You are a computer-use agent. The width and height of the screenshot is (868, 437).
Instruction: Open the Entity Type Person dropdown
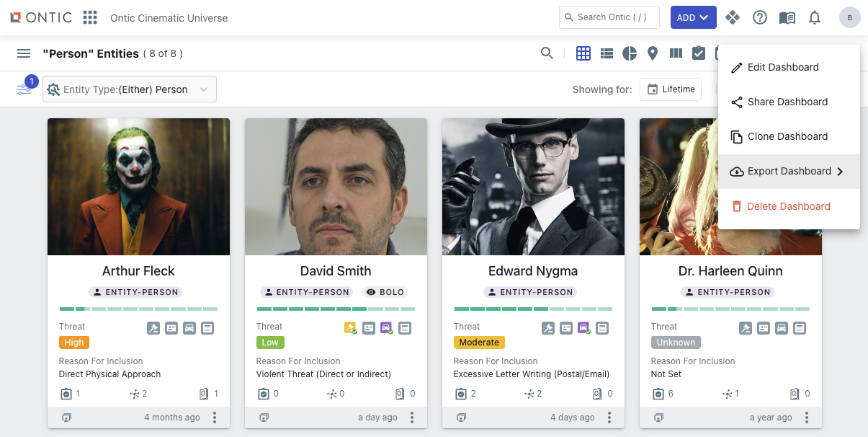tap(130, 89)
